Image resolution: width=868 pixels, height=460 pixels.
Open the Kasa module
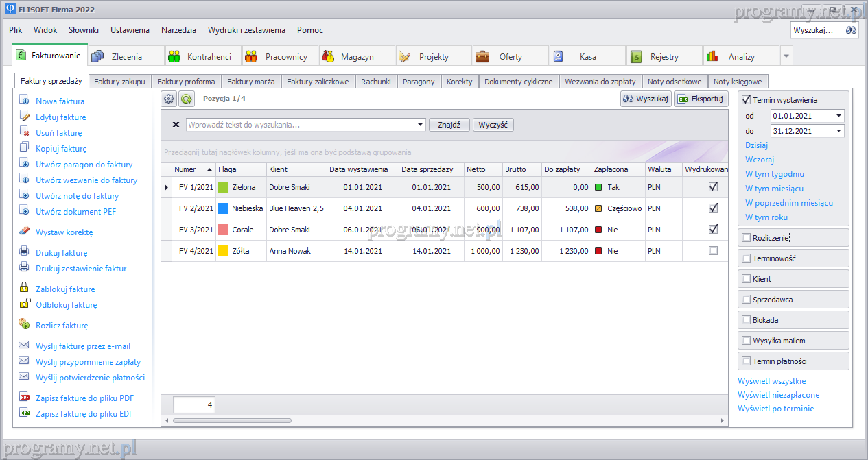pos(587,57)
